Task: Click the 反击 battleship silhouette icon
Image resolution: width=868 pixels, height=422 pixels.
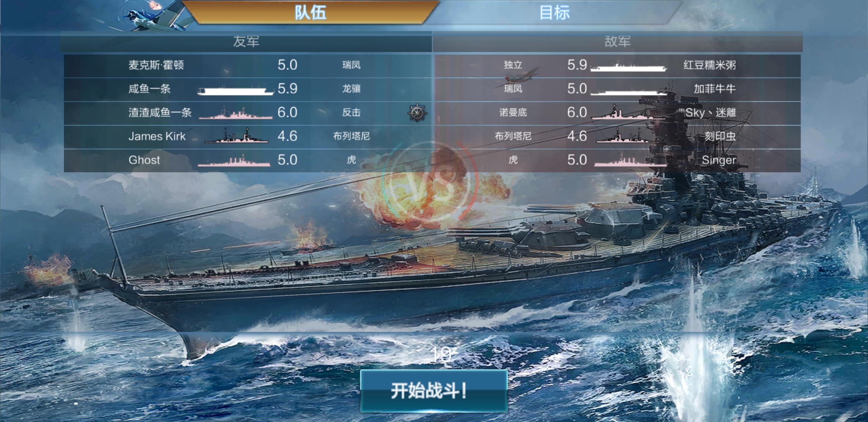Action: (x=235, y=113)
